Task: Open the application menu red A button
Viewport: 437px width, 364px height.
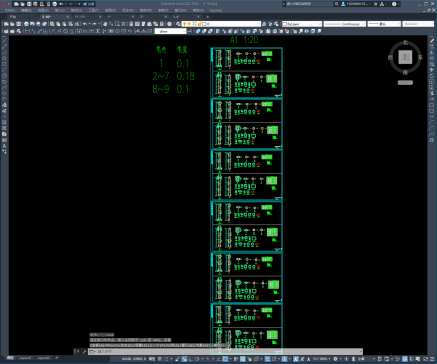Action: click(x=5, y=4)
